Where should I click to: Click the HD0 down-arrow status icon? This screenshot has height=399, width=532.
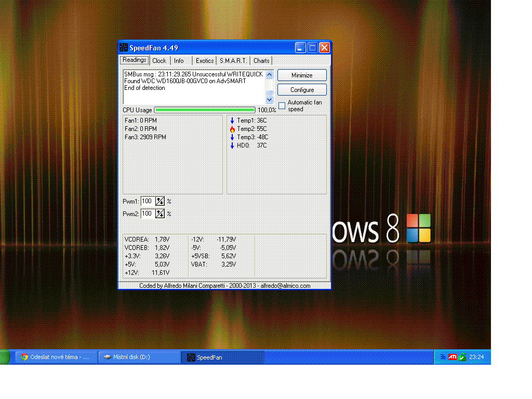232,145
